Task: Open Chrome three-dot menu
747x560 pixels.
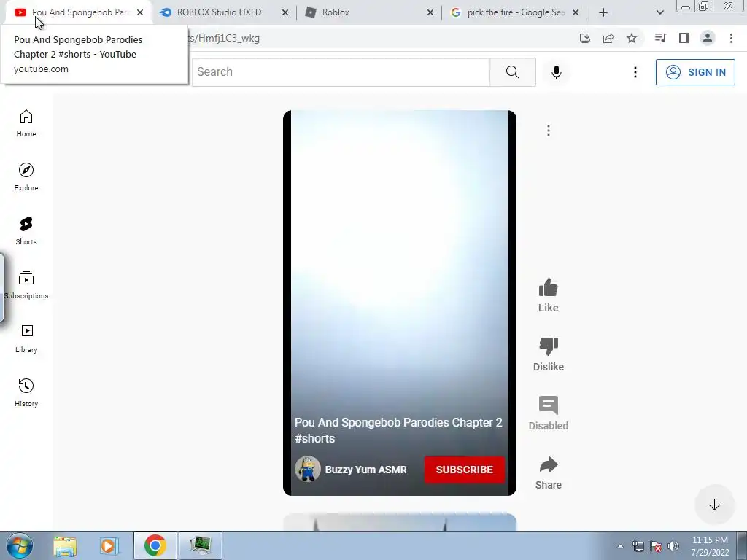Action: pos(731,38)
